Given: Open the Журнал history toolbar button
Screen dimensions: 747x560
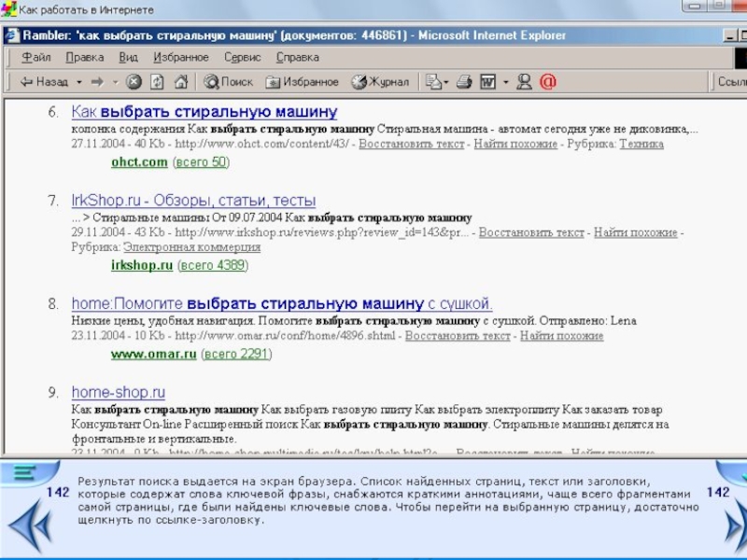Looking at the screenshot, I should (380, 82).
